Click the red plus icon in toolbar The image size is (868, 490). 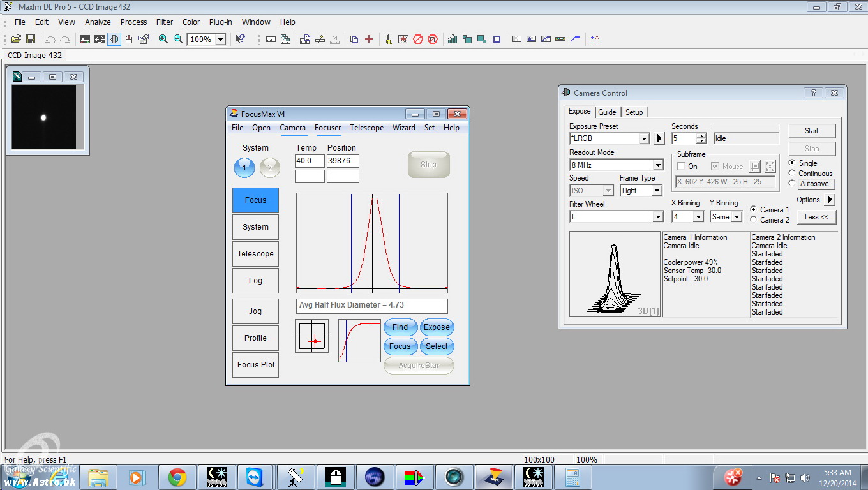click(x=369, y=39)
